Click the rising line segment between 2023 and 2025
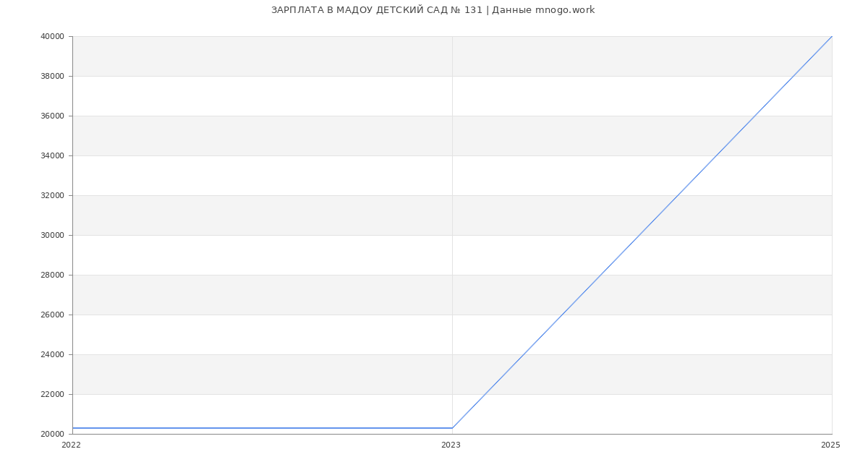The width and height of the screenshot is (868, 470). (x=642, y=232)
